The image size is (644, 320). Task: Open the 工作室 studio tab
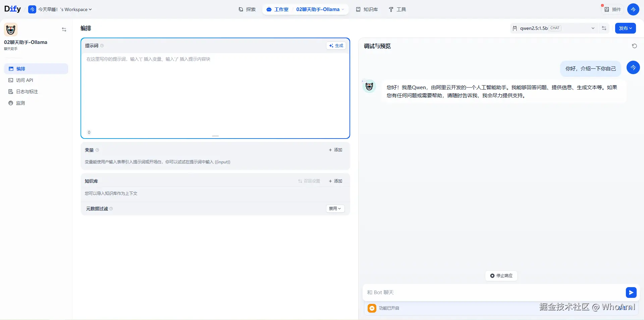click(277, 9)
